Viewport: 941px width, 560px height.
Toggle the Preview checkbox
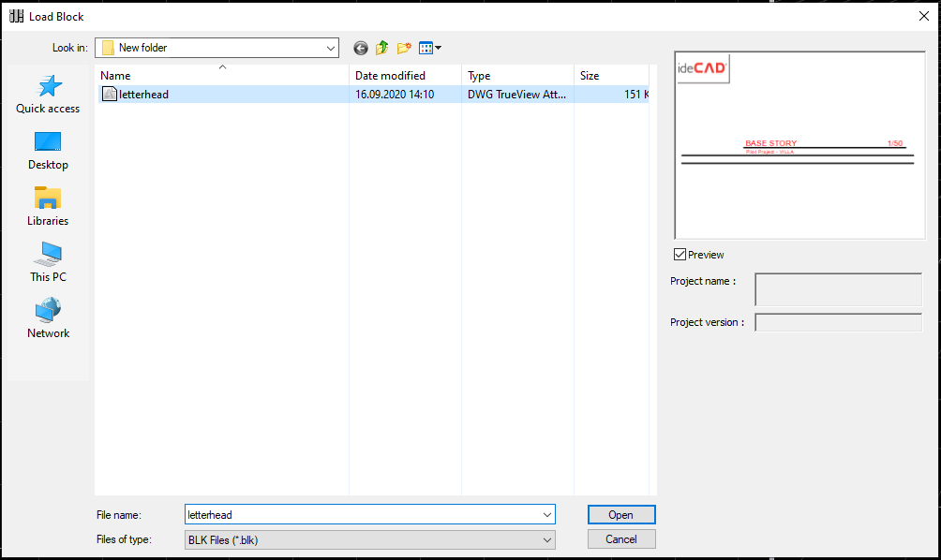tap(680, 255)
